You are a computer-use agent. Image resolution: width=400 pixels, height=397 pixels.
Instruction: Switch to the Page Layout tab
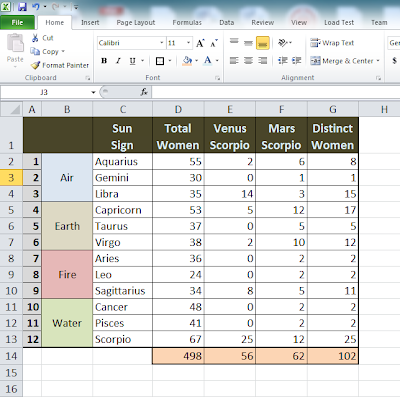coord(136,22)
